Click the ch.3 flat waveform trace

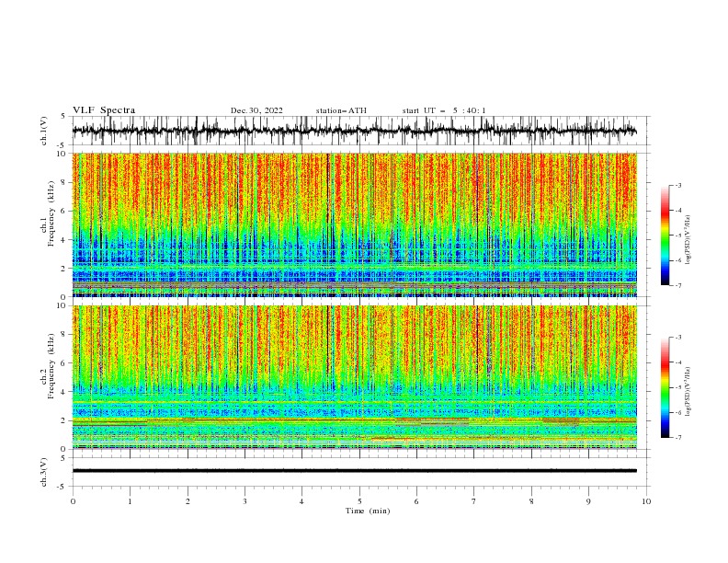[354, 471]
